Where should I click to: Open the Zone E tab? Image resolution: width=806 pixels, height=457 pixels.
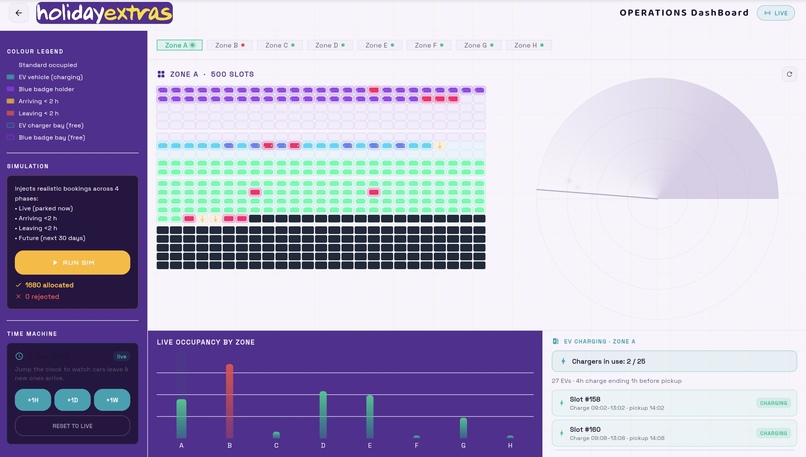point(379,45)
